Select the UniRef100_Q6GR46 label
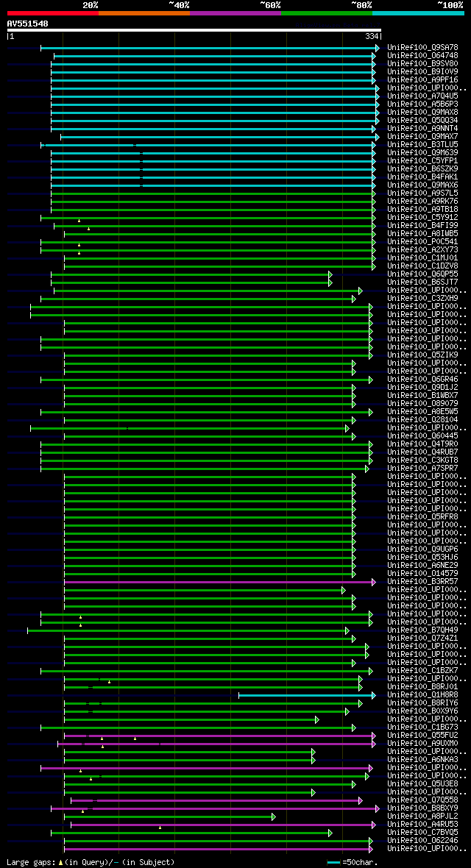Viewport: 471px width, 868px height. (422, 379)
